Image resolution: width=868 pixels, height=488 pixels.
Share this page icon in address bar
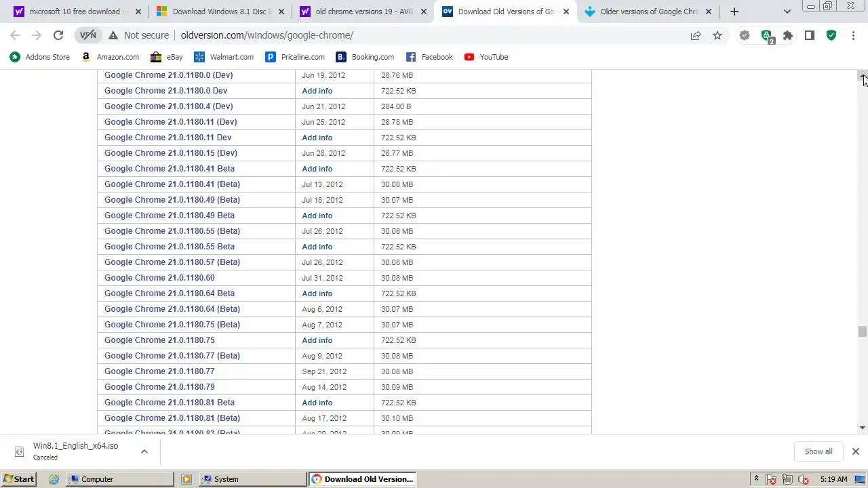click(x=696, y=35)
